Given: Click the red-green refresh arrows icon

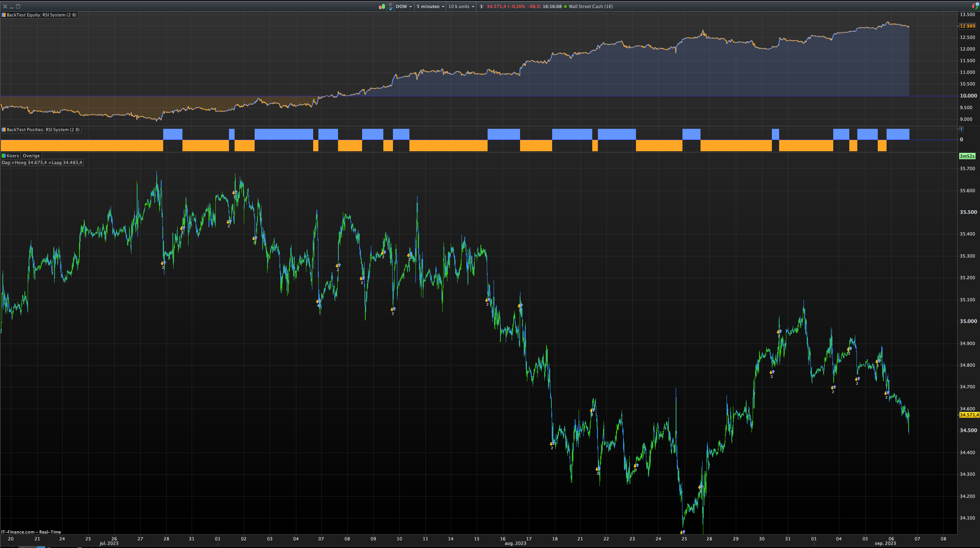Looking at the screenshot, I should point(975,6).
